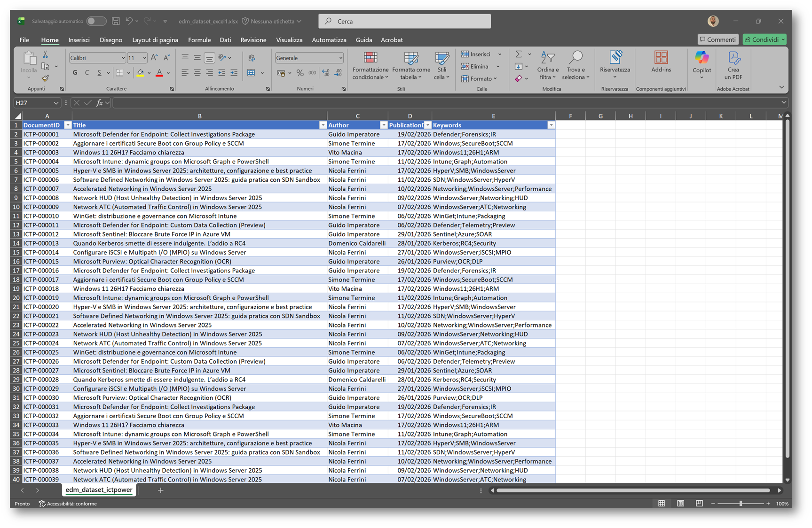Image resolution: width=812 pixels, height=528 pixels.
Task: Click the percent style icon
Action: point(300,73)
